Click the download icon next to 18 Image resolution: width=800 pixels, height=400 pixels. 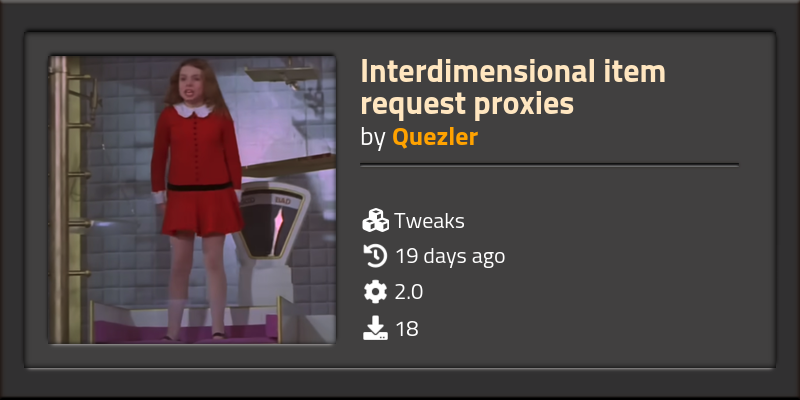(x=376, y=329)
